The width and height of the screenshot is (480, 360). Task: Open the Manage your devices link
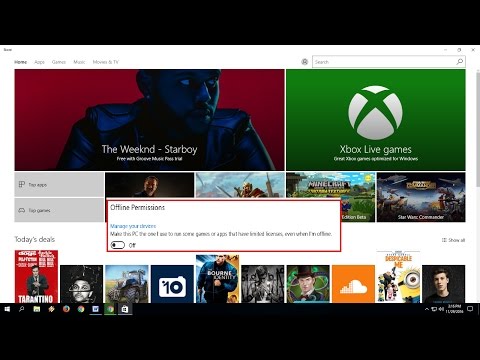click(133, 226)
